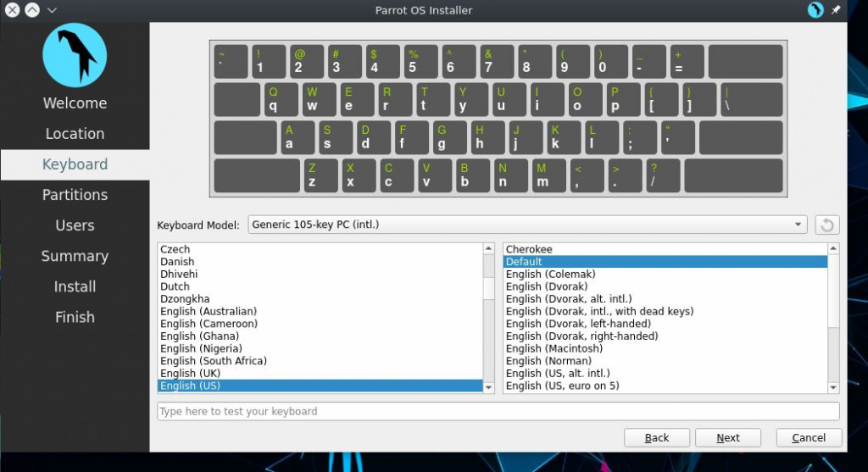The image size is (868, 472).
Task: Select English (US, euro on 5) variant
Action: [x=665, y=386]
